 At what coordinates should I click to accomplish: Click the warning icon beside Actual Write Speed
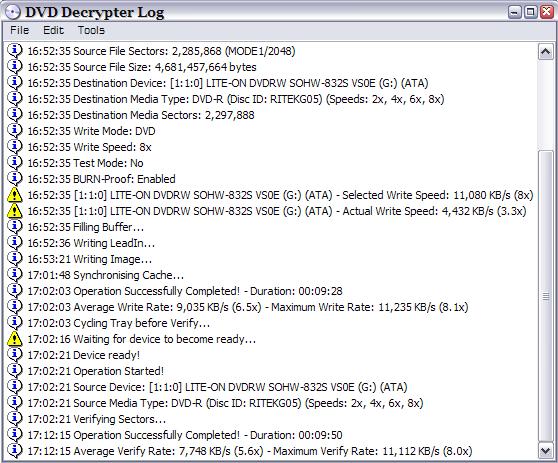click(x=15, y=211)
